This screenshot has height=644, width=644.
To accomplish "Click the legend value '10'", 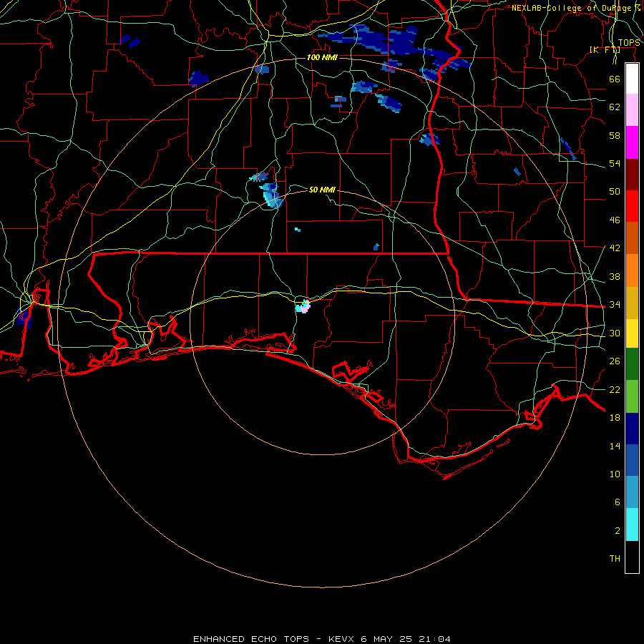I will 615,474.
